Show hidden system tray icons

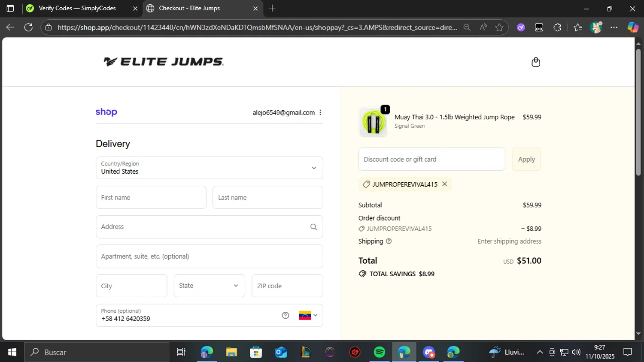tap(540, 352)
